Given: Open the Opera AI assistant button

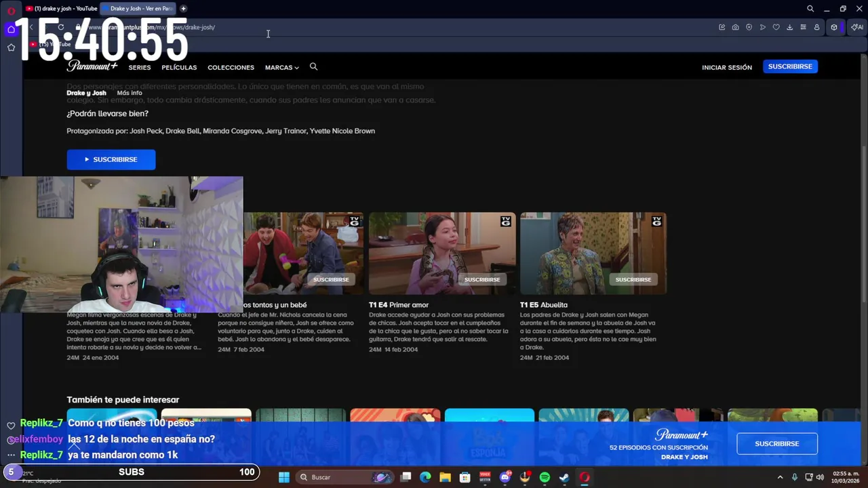Looking at the screenshot, I should pos(857,27).
